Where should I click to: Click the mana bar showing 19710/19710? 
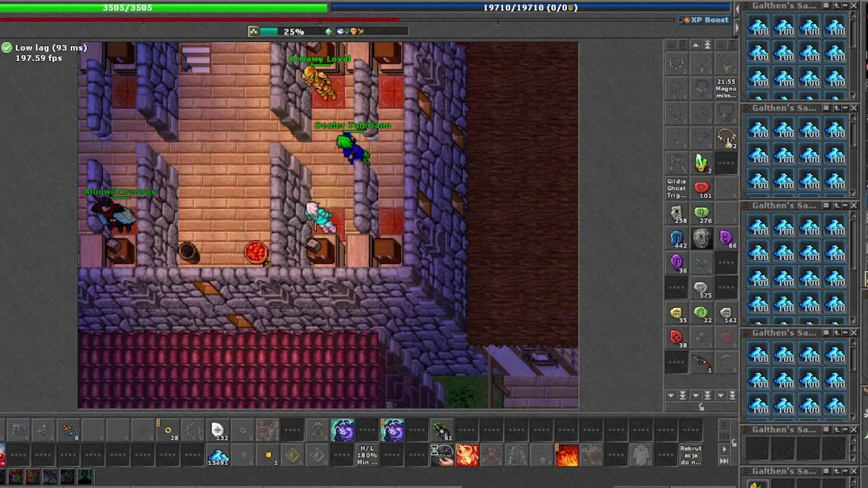531,7
